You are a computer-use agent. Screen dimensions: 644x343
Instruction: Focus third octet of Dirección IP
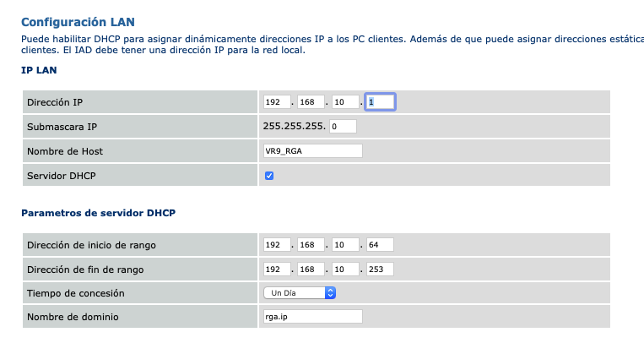click(346, 102)
